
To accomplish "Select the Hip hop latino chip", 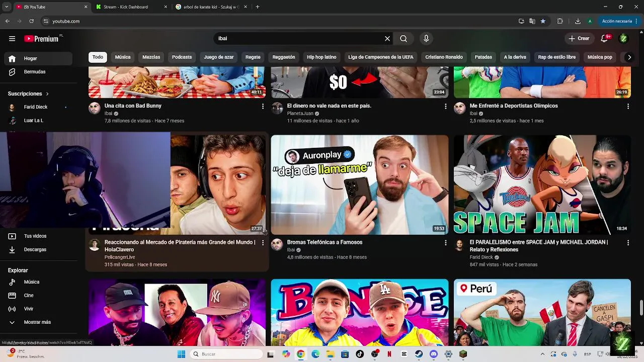I will (321, 57).
